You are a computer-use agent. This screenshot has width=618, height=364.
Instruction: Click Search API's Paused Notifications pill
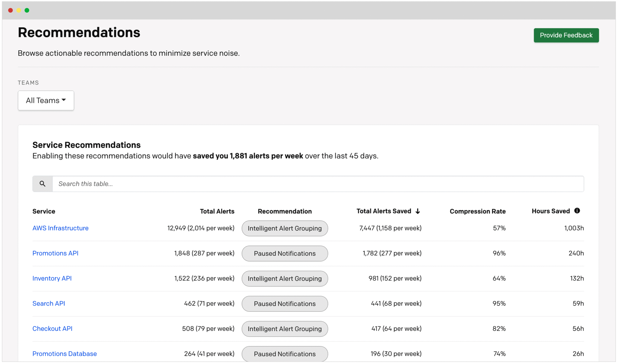coord(284,304)
